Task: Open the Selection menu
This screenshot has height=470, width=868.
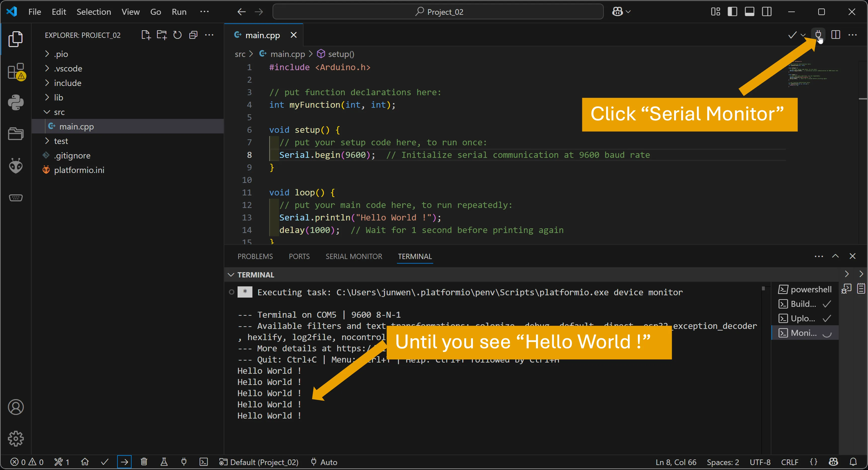Action: [x=94, y=12]
